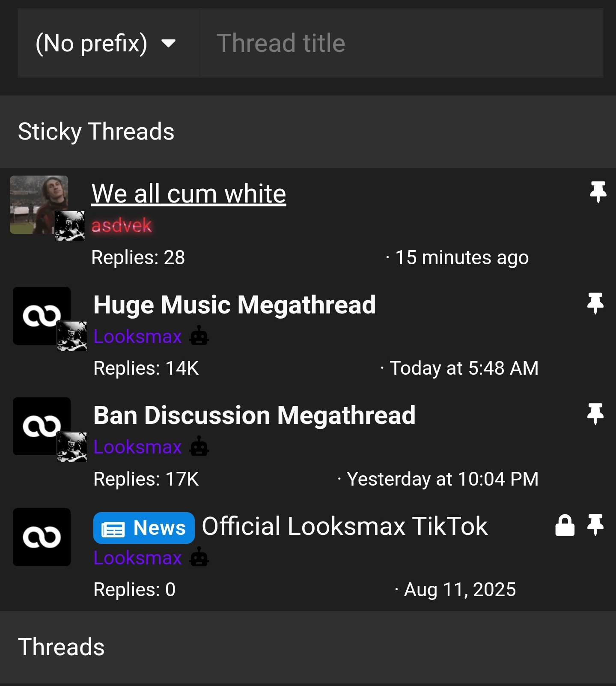This screenshot has height=686, width=616.
Task: Click the Thread title input field
Action: [401, 43]
